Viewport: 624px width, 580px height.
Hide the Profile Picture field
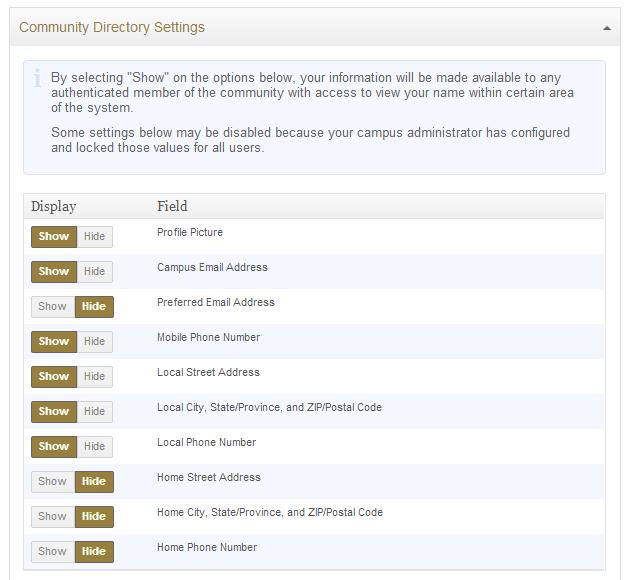[94, 237]
